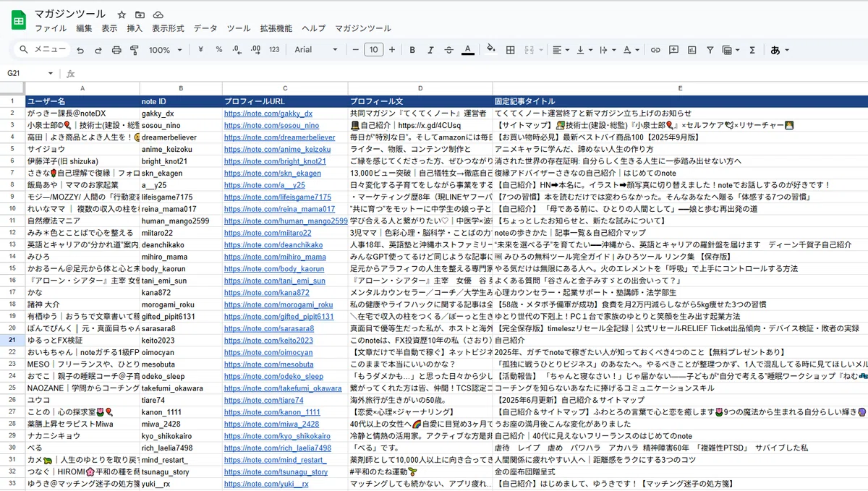Open the filter views table icon

(731, 50)
